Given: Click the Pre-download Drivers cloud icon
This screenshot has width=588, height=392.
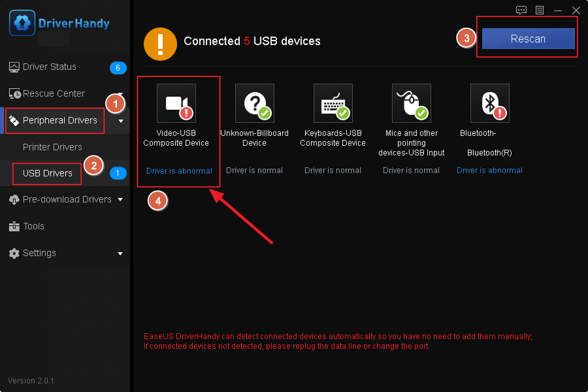Looking at the screenshot, I should (x=14, y=200).
